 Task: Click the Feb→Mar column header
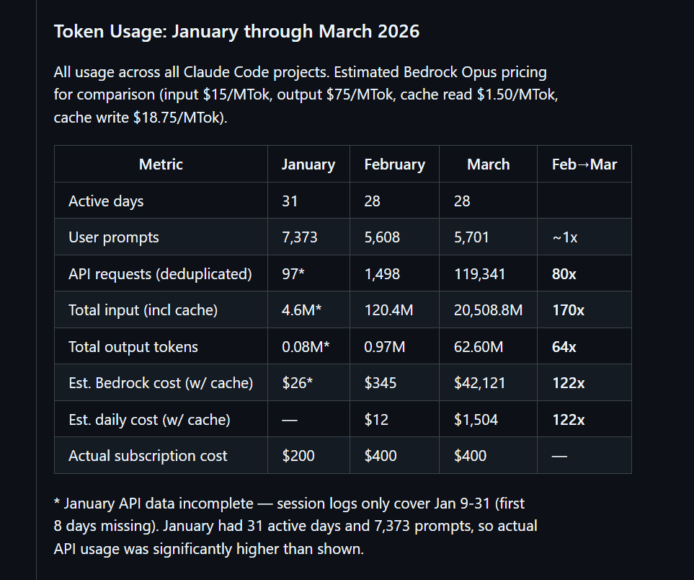(584, 164)
